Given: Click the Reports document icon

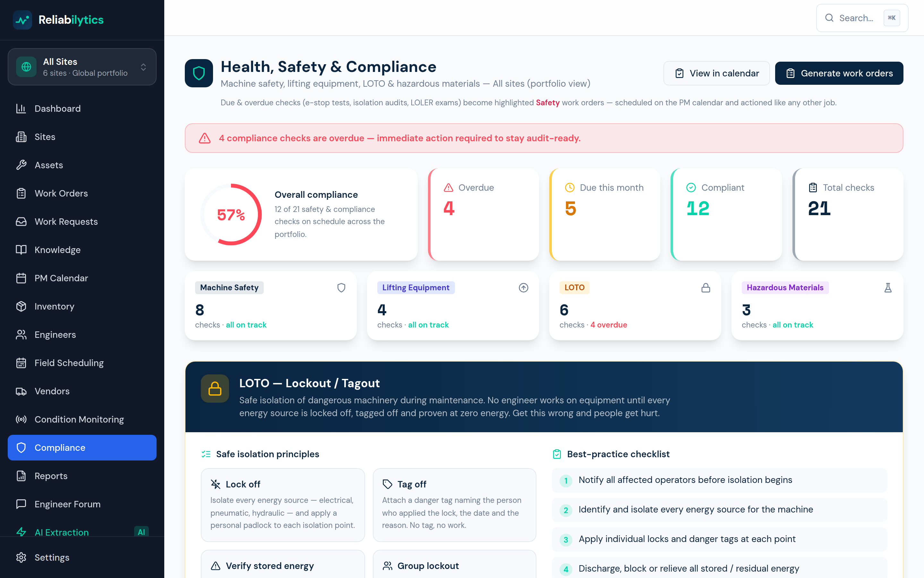Looking at the screenshot, I should point(21,476).
